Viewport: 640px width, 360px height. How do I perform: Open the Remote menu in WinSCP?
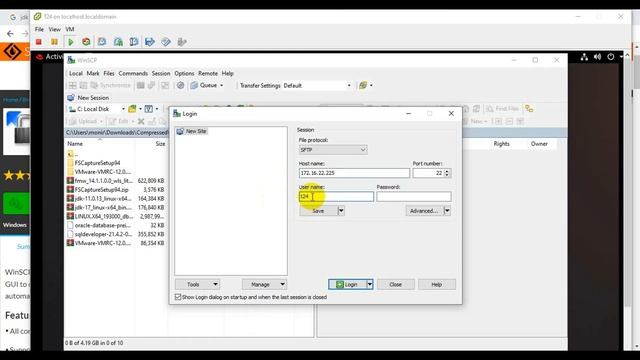pyautogui.click(x=208, y=73)
